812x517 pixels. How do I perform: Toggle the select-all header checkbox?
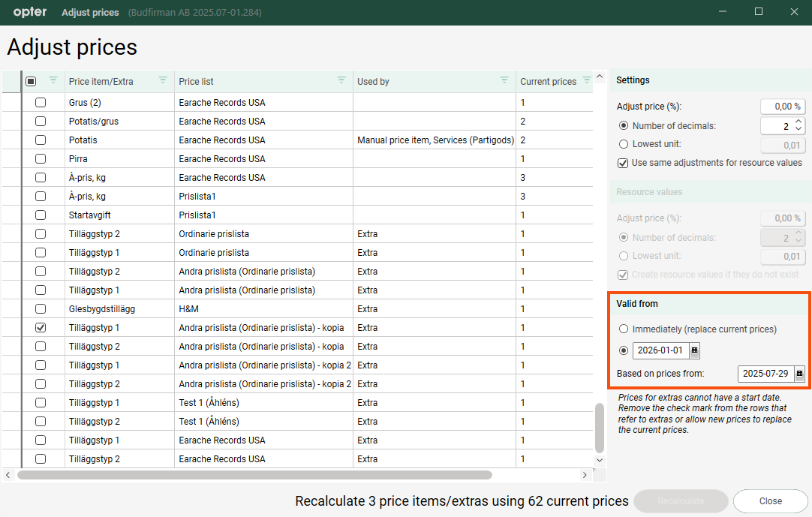pos(31,81)
